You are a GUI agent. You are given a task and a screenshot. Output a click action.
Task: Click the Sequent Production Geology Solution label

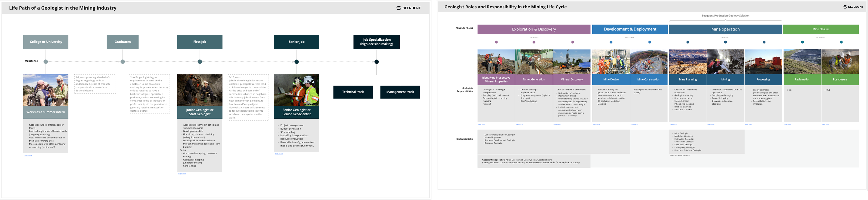coord(725,16)
